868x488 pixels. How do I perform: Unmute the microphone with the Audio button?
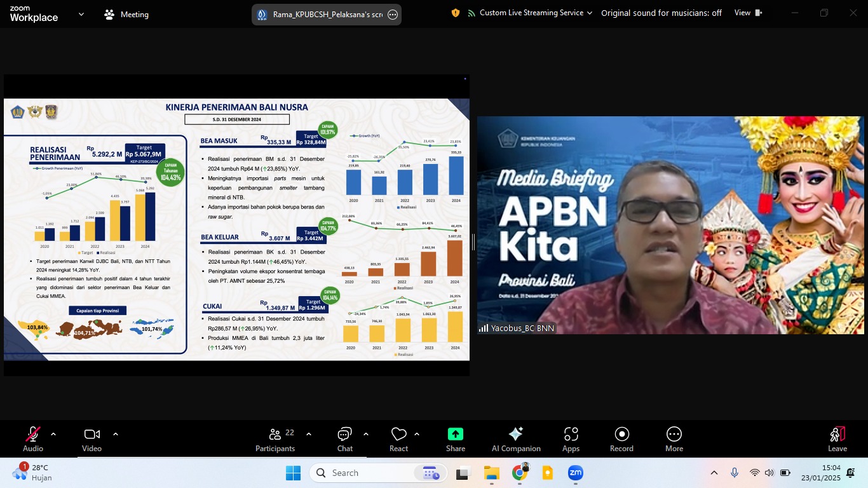33,439
